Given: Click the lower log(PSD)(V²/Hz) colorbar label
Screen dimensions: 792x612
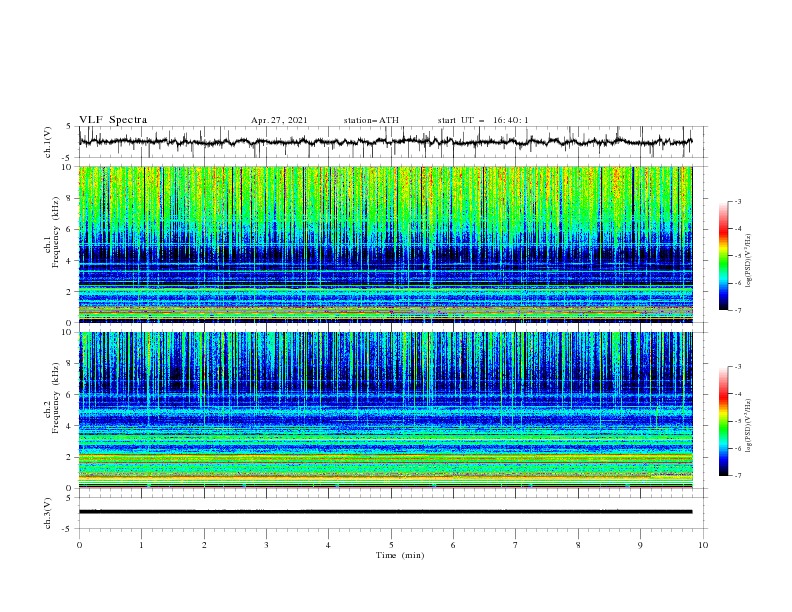Looking at the screenshot, I should coord(748,426).
